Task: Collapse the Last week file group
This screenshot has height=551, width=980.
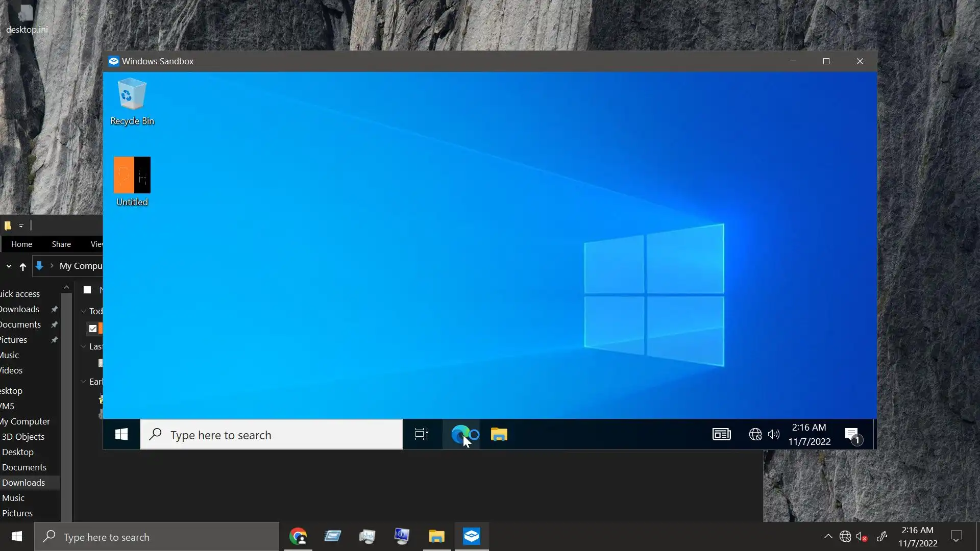Action: [84, 346]
